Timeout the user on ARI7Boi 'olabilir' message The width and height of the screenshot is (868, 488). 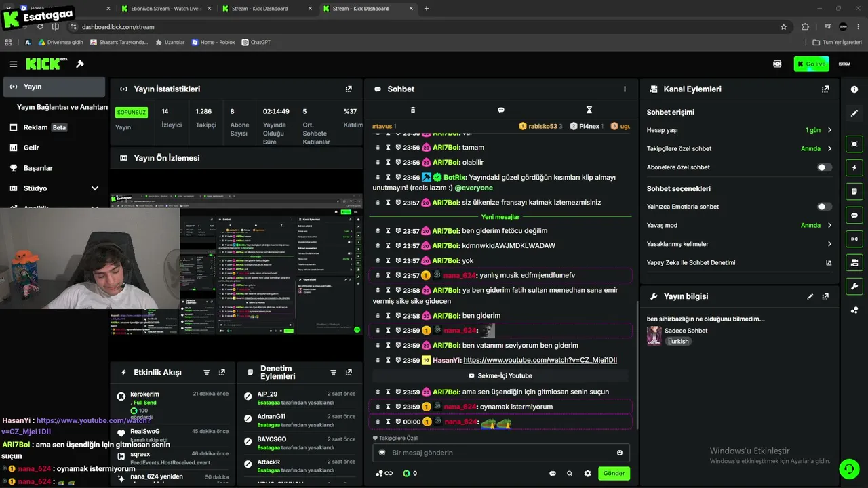point(388,163)
